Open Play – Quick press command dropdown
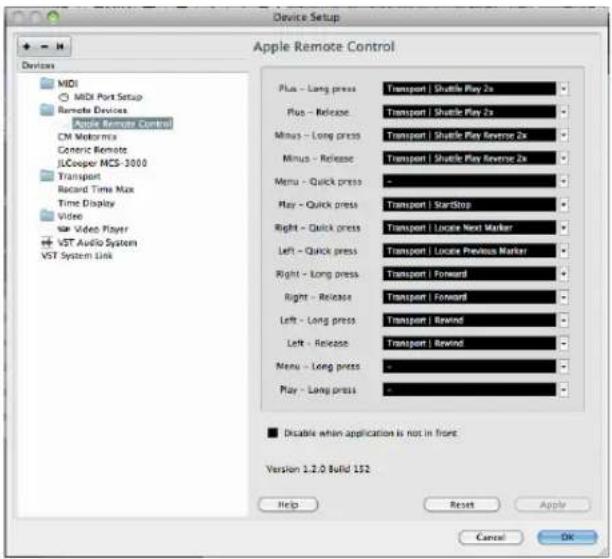Screen dimensions: 612x559 [x=564, y=205]
